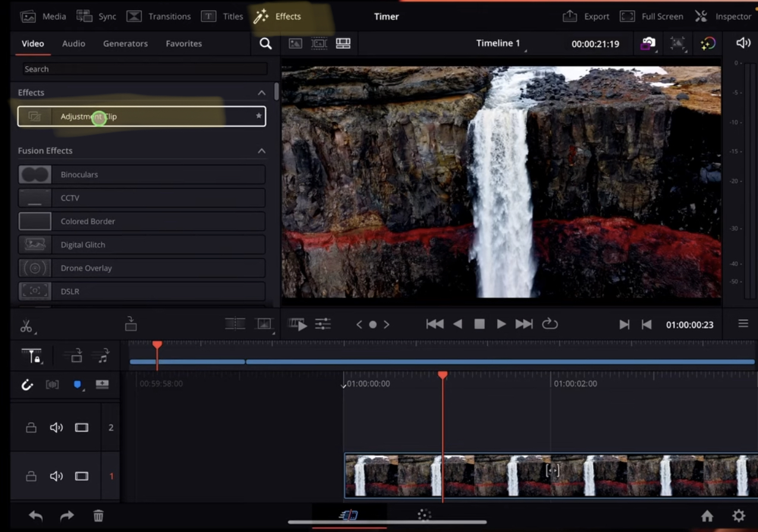
Task: Open the home icon at bottom right
Action: [707, 516]
